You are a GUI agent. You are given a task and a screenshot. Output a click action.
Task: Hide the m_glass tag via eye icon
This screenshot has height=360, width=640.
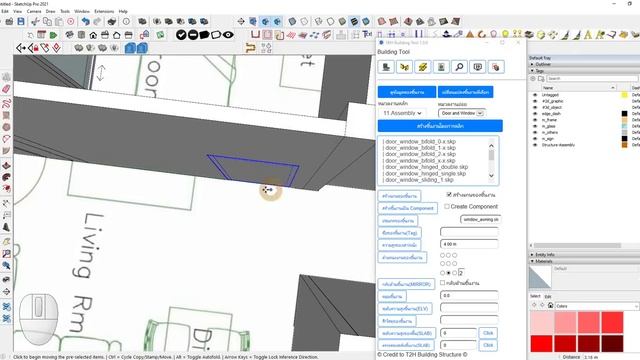pyautogui.click(x=535, y=126)
